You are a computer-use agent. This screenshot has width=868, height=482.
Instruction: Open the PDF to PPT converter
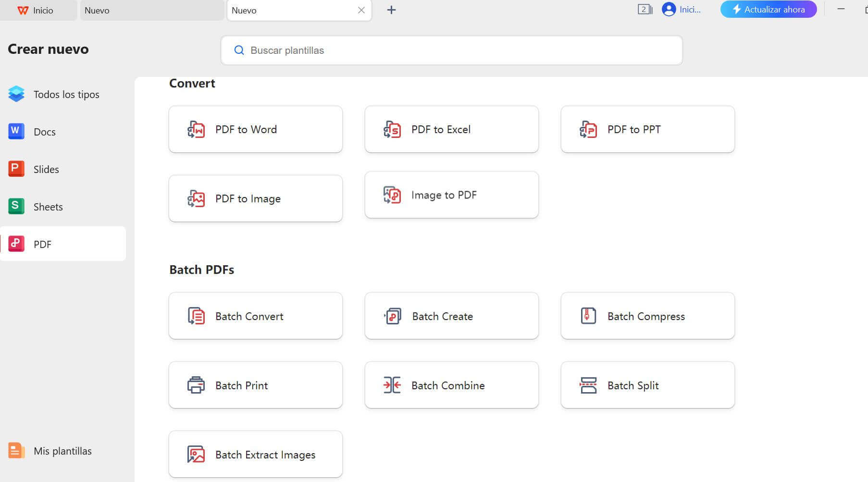click(x=647, y=129)
